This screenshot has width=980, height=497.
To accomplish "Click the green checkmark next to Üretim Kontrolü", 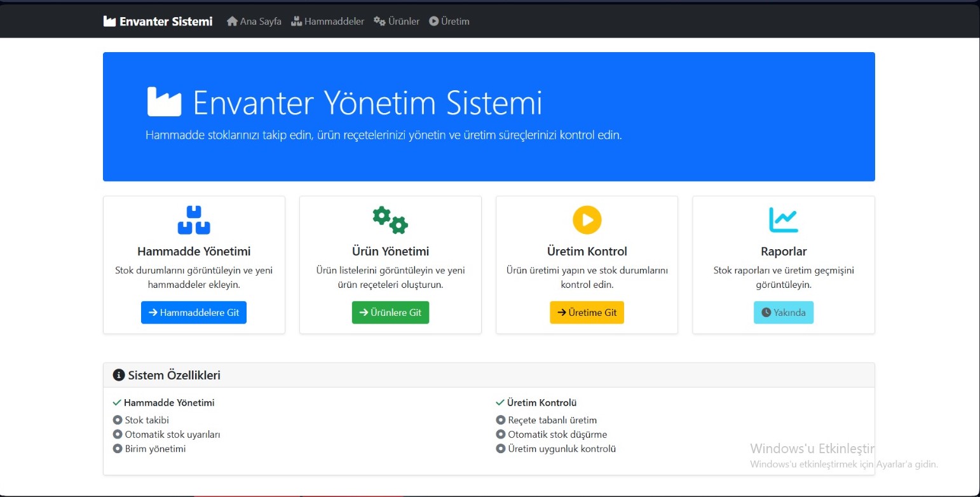I will pos(500,402).
